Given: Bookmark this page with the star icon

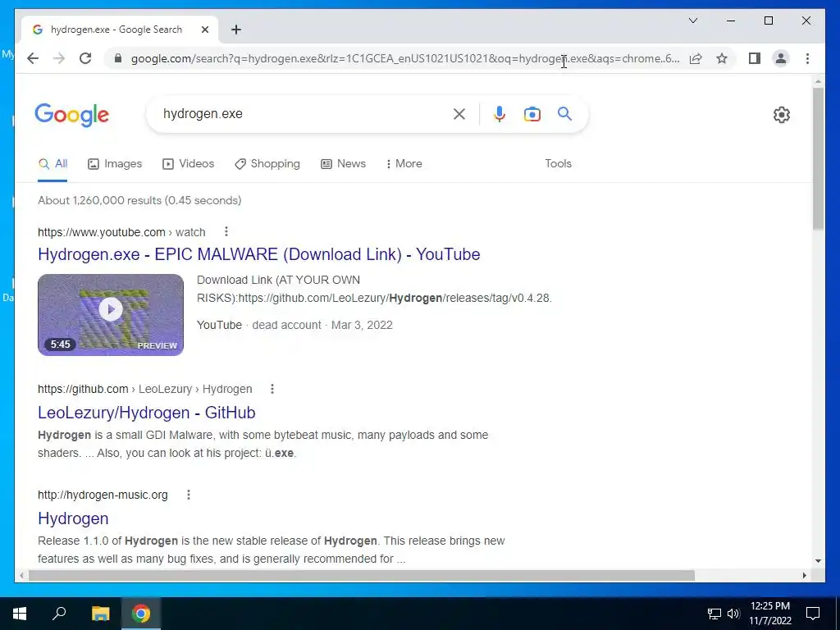Looking at the screenshot, I should [x=722, y=58].
